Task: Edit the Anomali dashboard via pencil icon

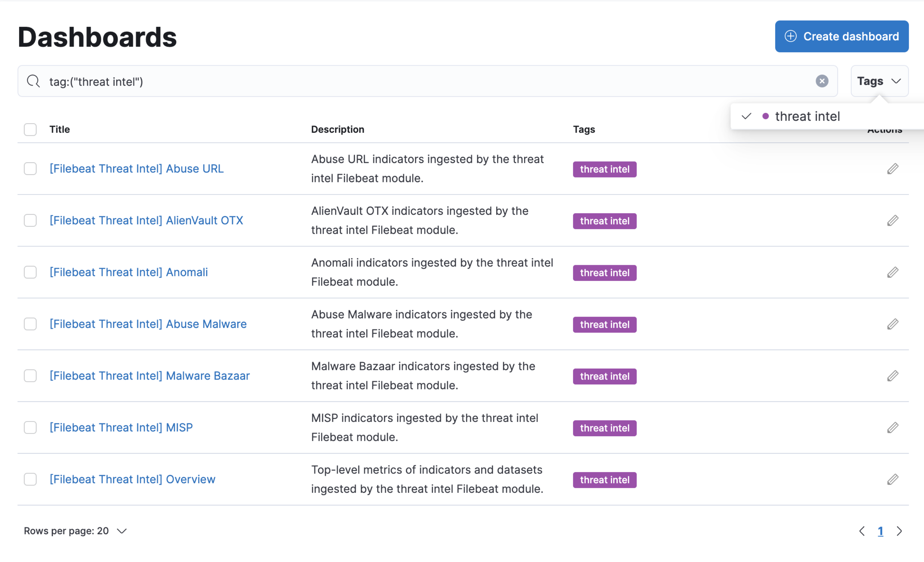Action: tap(893, 272)
